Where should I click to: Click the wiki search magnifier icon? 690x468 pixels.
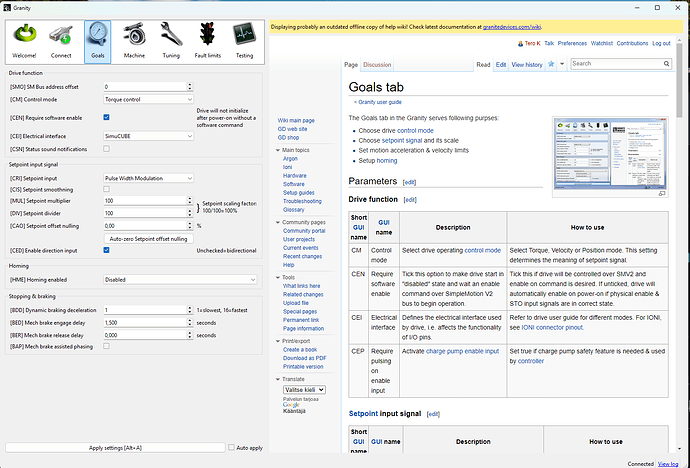point(667,64)
